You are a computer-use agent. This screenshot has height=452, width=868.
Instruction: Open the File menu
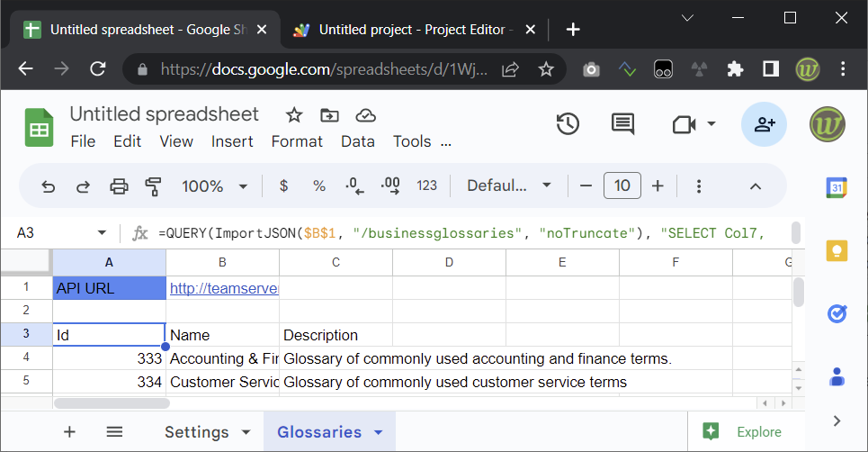[83, 141]
